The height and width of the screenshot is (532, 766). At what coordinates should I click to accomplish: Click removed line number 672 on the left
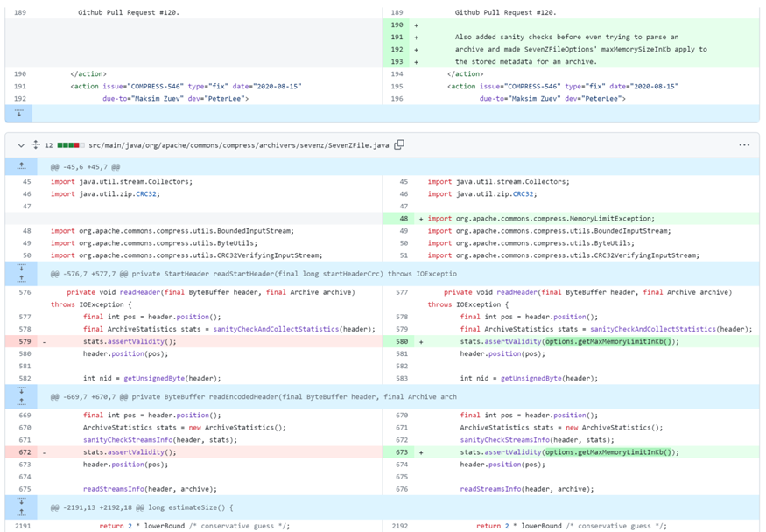coord(25,452)
